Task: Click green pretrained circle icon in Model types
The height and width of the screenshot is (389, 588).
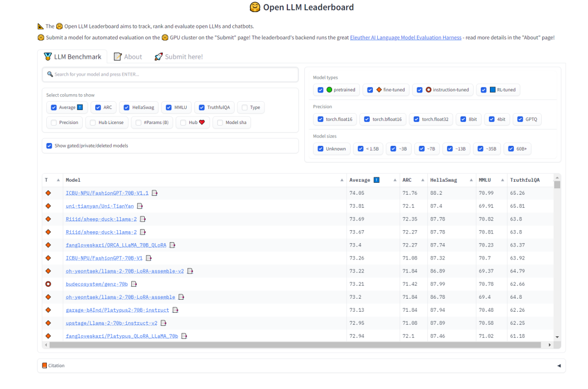Action: coord(329,90)
